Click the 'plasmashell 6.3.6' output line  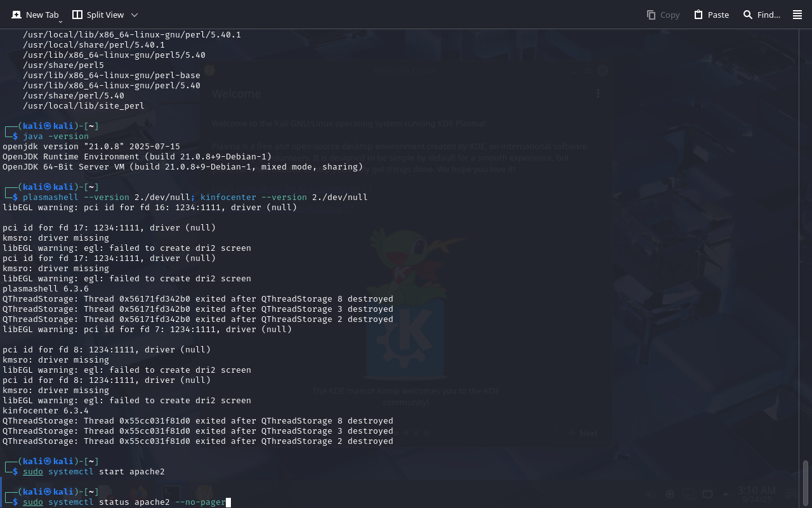click(x=46, y=289)
